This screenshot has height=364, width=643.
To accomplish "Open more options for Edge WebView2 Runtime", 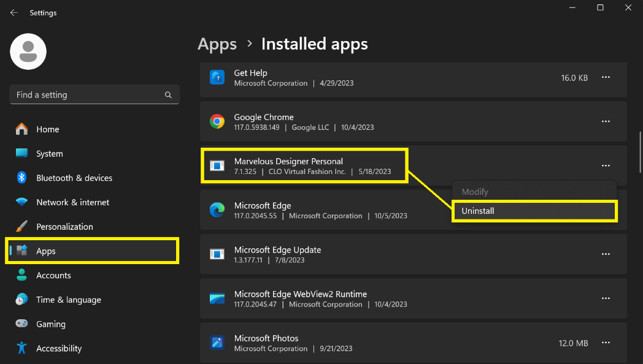I will coord(606,298).
